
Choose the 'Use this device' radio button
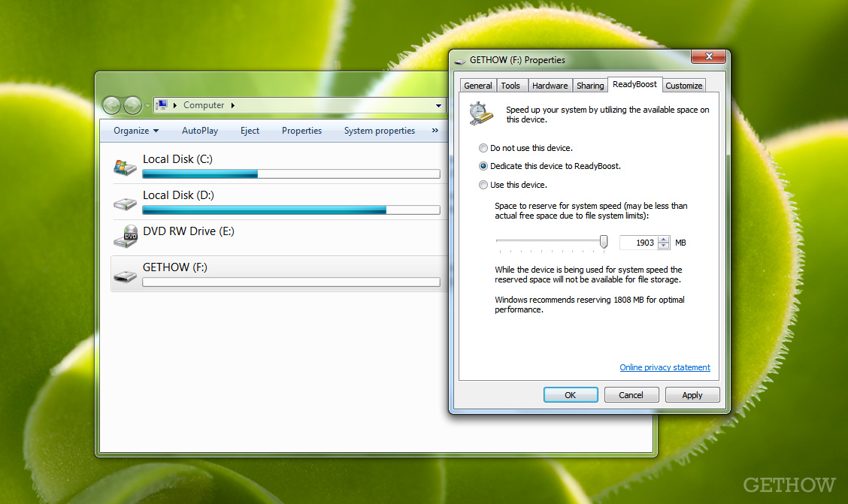[x=483, y=185]
